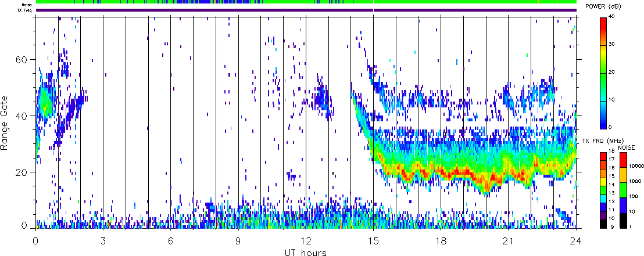Click the 0 label on the power colorbar
644x256 pixels.
click(x=610, y=127)
